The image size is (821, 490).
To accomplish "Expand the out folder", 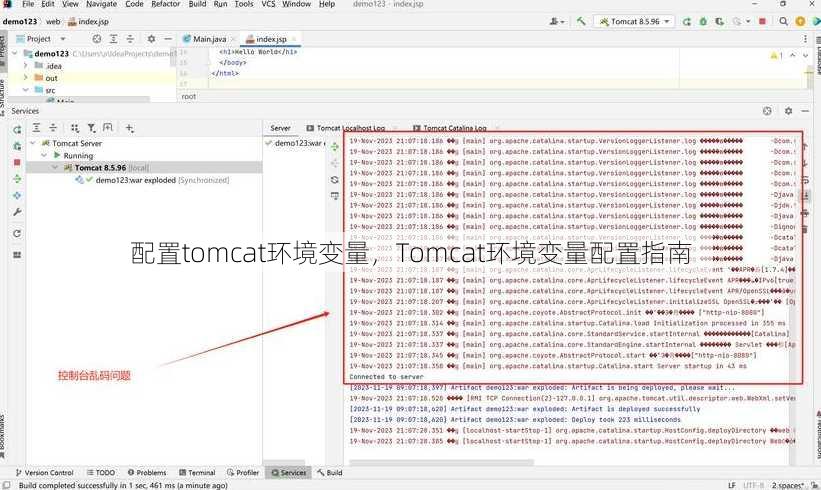I will pyautogui.click(x=26, y=77).
